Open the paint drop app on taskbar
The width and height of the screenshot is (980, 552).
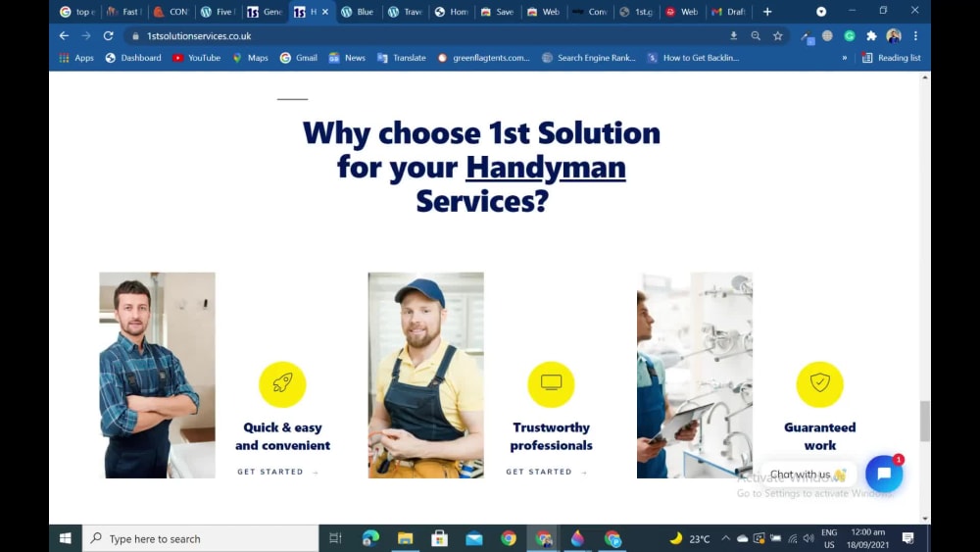click(x=577, y=538)
